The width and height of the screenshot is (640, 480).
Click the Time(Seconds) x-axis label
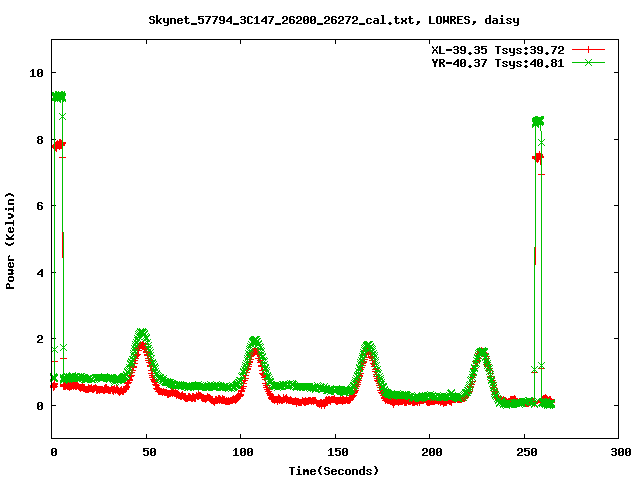click(334, 471)
